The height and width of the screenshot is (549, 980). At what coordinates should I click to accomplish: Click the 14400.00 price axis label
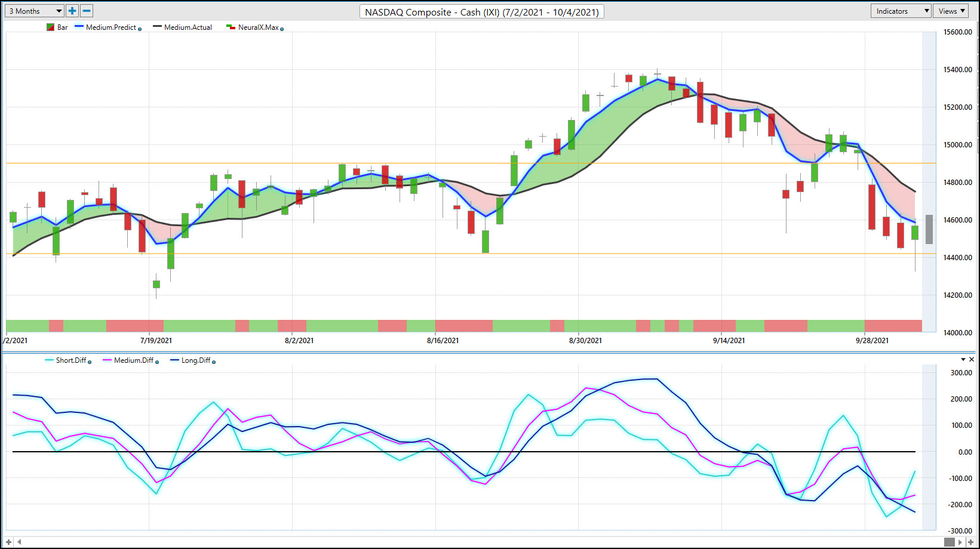(x=957, y=258)
